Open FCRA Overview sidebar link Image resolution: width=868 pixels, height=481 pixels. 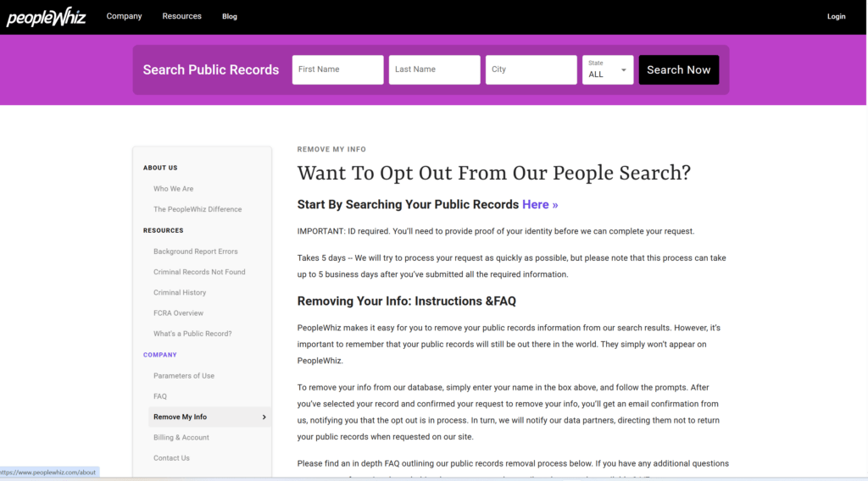pyautogui.click(x=178, y=313)
